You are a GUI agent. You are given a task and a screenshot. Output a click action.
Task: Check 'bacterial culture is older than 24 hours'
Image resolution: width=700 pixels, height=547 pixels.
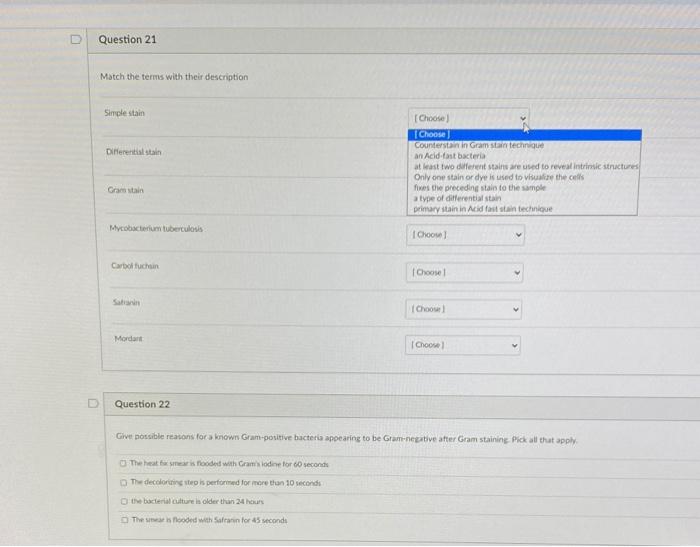coord(124,501)
